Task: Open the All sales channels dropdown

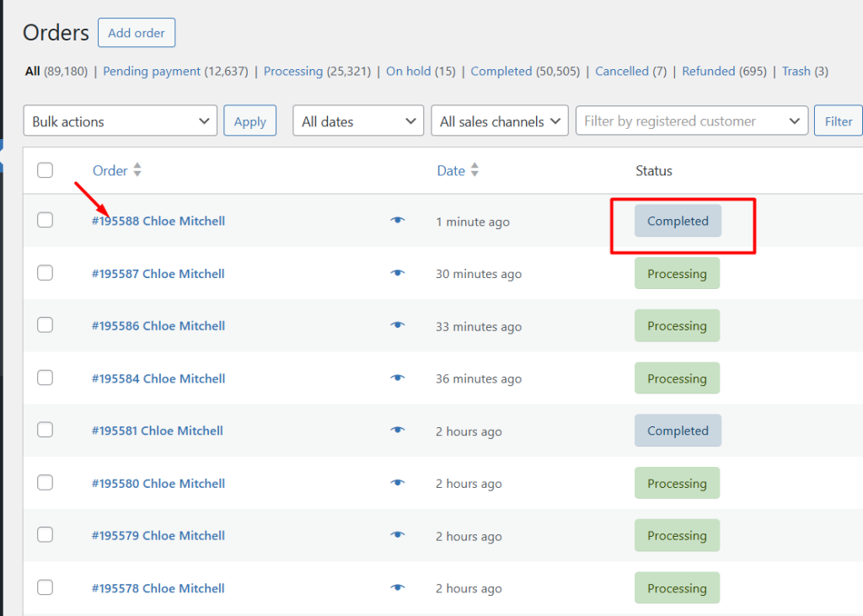Action: [x=499, y=121]
